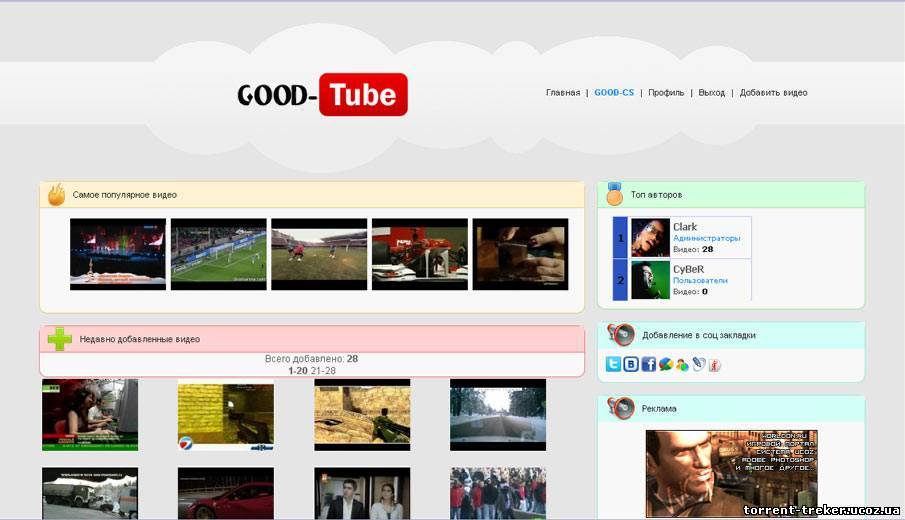This screenshot has width=905, height=520.
Task: Click 'Всего добавлено: 28' text
Action: click(312, 359)
